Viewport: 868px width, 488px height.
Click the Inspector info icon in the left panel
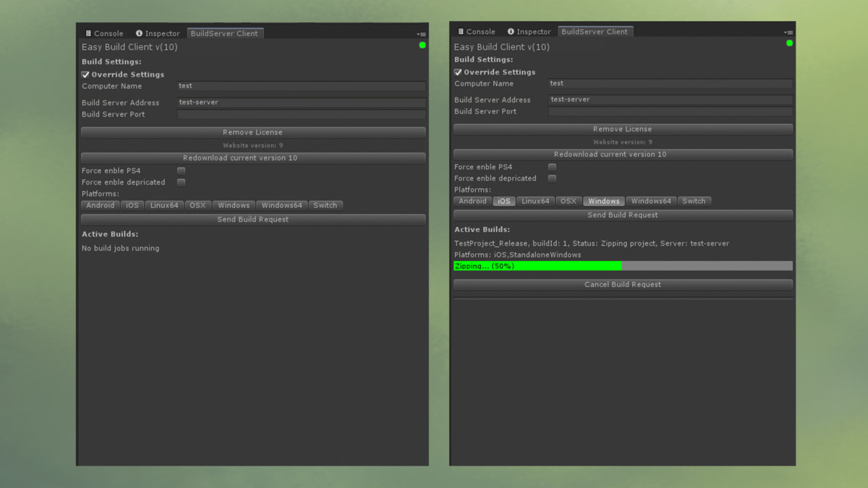pyautogui.click(x=139, y=33)
